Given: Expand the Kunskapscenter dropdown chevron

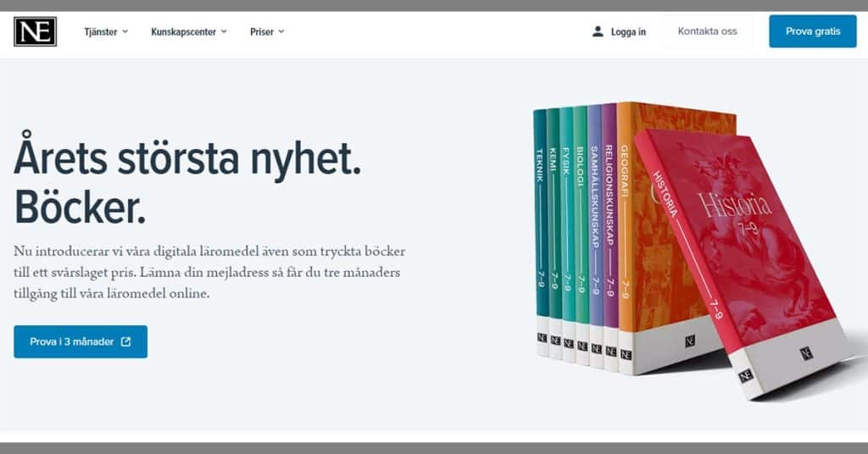Looking at the screenshot, I should click(224, 31).
